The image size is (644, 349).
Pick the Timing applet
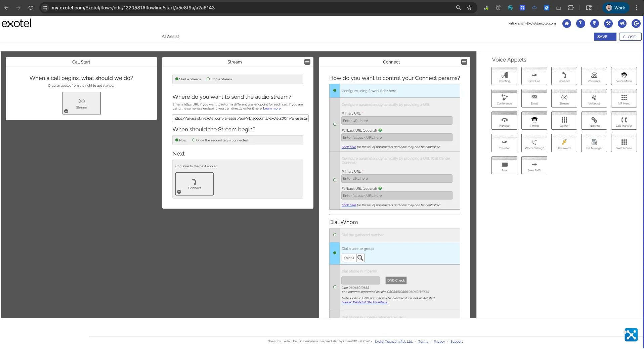pyautogui.click(x=534, y=121)
